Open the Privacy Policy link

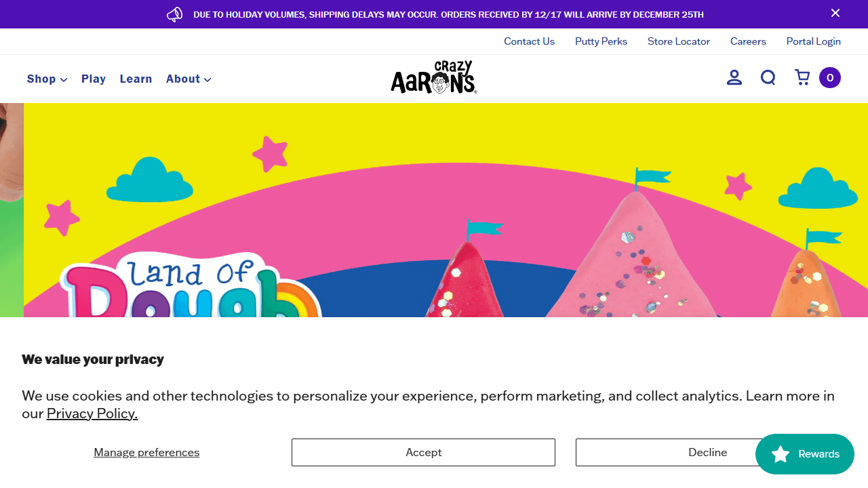pyautogui.click(x=92, y=413)
